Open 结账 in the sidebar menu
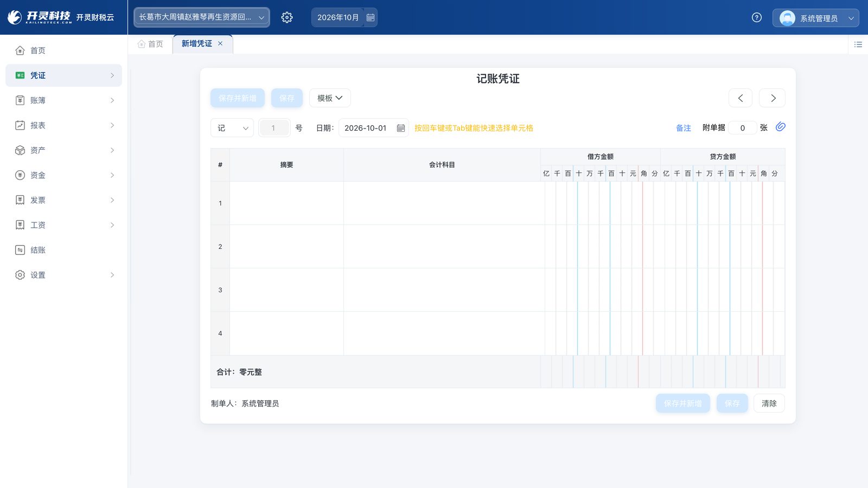This screenshot has width=868, height=488. click(x=63, y=250)
